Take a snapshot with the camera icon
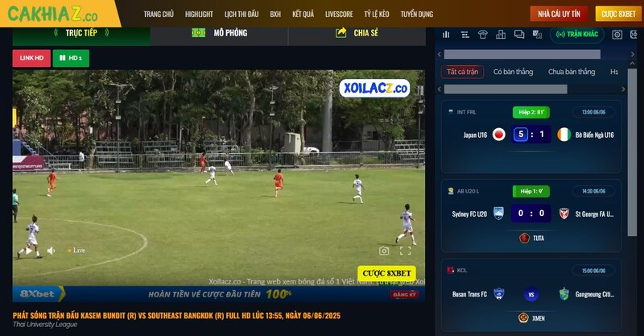644x336 pixels. point(384,251)
